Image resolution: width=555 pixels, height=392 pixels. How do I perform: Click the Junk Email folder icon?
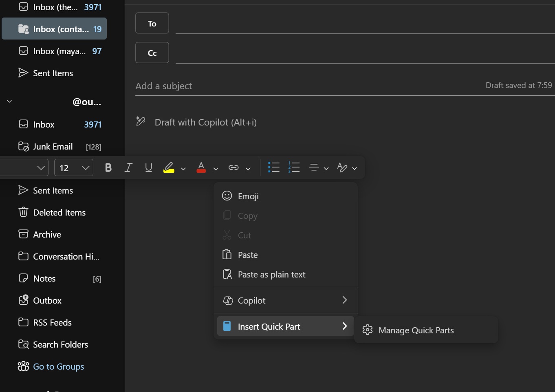23,146
